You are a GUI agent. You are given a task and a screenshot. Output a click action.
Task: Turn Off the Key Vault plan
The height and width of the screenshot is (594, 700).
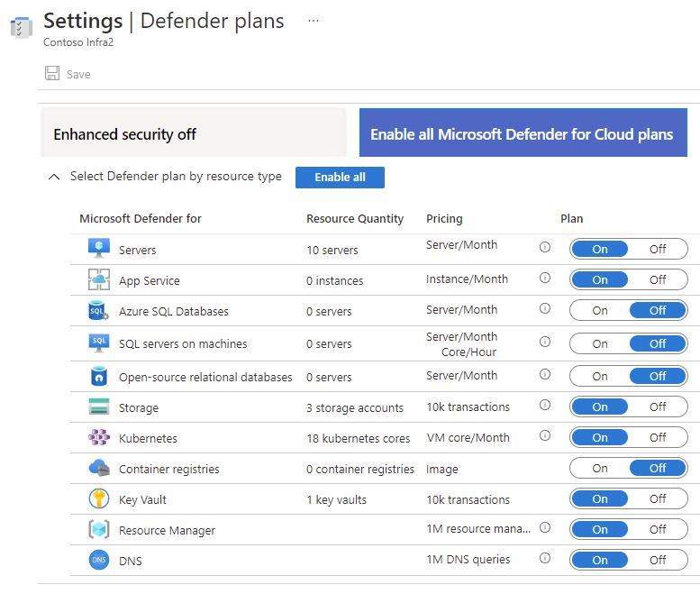pyautogui.click(x=658, y=499)
